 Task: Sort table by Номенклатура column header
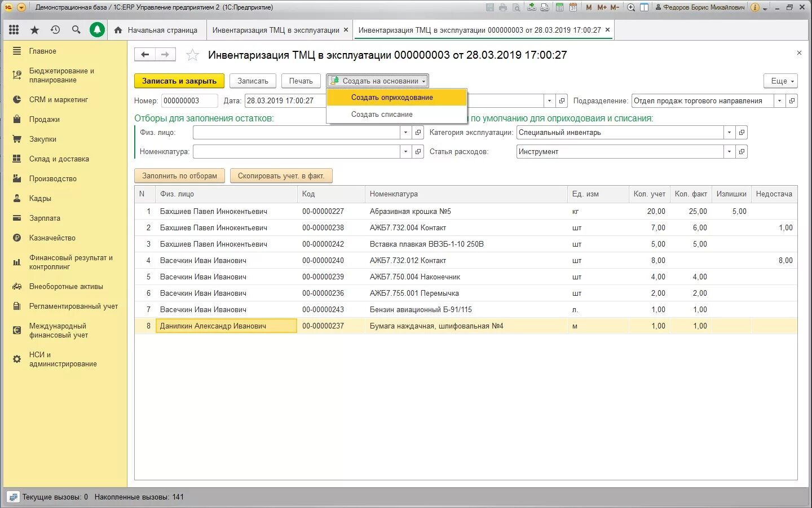tap(466, 194)
